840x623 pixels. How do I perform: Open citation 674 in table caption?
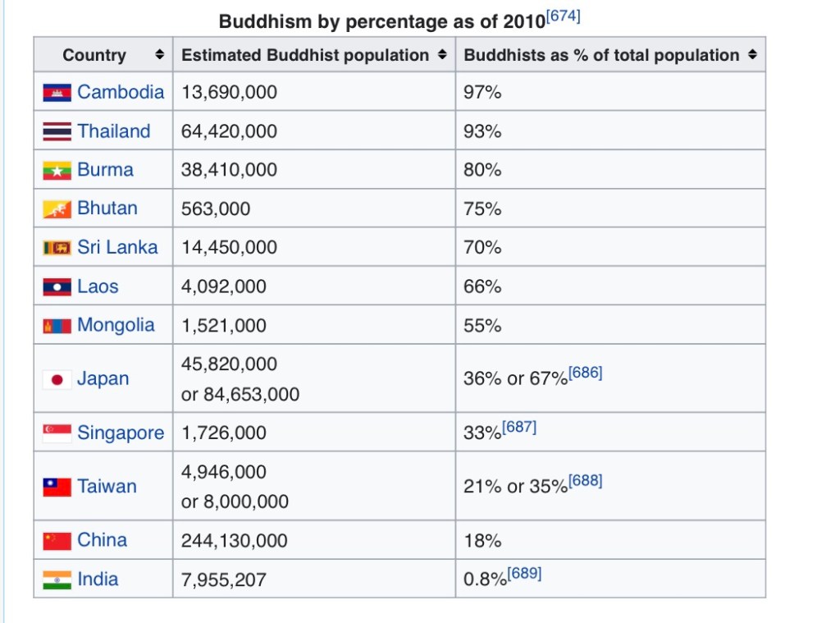point(563,16)
